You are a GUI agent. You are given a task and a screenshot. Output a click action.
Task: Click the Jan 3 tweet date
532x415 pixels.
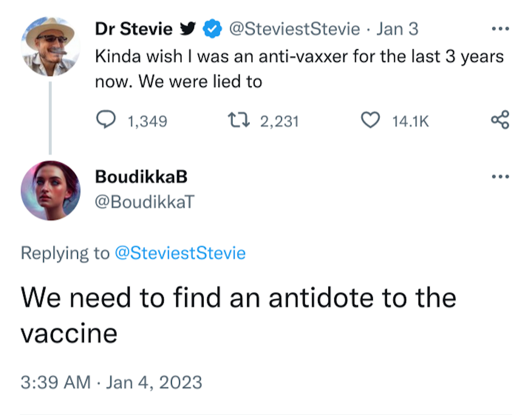[397, 29]
